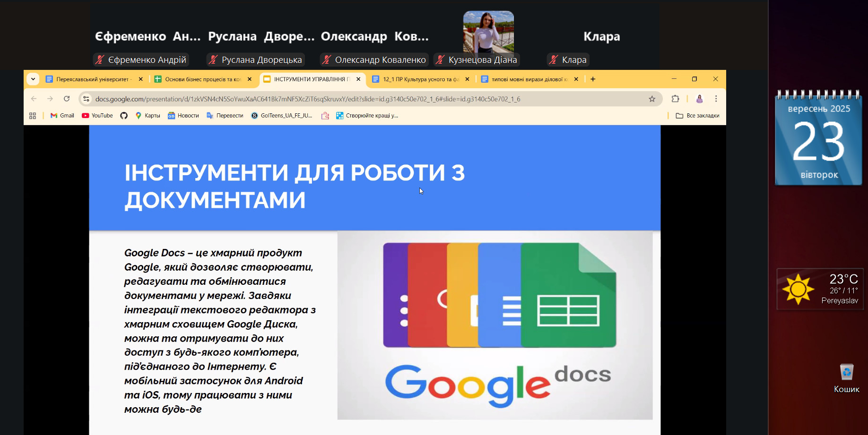The image size is (868, 435).
Task: Open the new tab plus button
Action: point(593,79)
